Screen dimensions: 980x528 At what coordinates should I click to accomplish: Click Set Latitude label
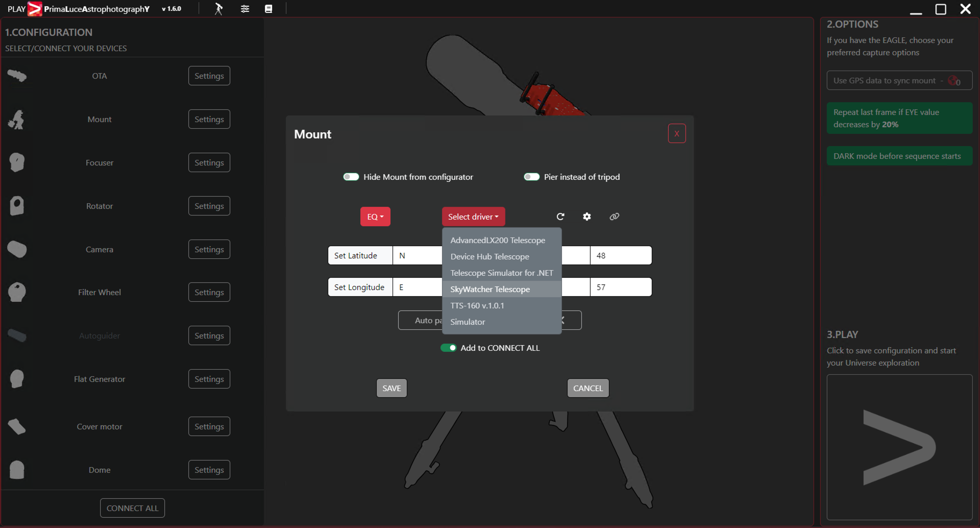pyautogui.click(x=360, y=255)
